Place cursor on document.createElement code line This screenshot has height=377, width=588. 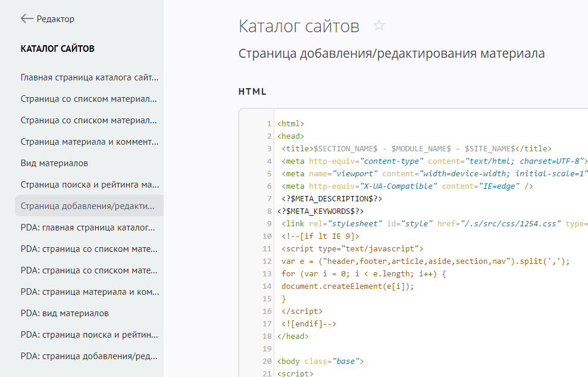[348, 286]
